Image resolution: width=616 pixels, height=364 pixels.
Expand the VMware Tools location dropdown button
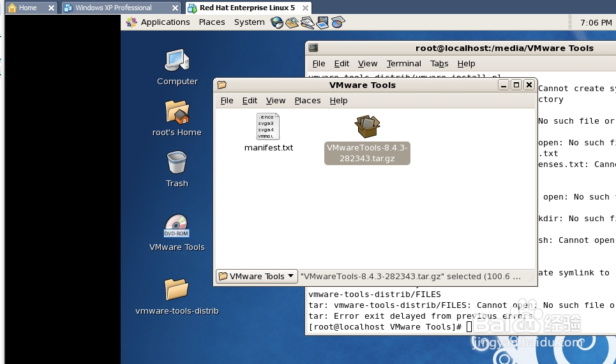tap(257, 276)
